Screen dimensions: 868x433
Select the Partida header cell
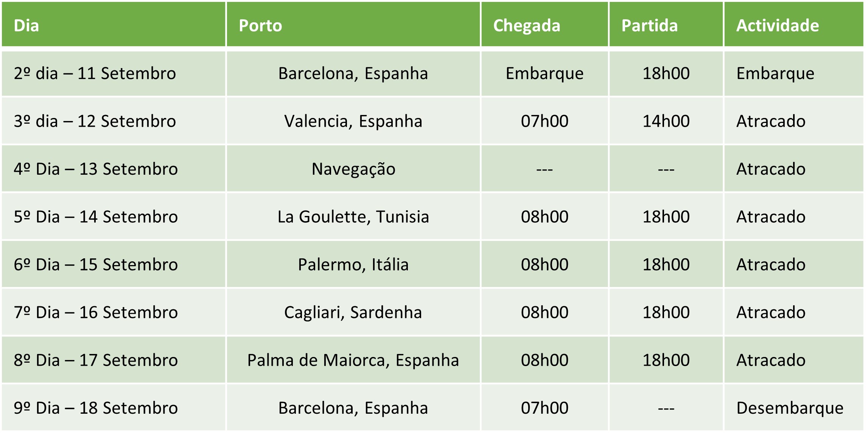click(x=649, y=25)
